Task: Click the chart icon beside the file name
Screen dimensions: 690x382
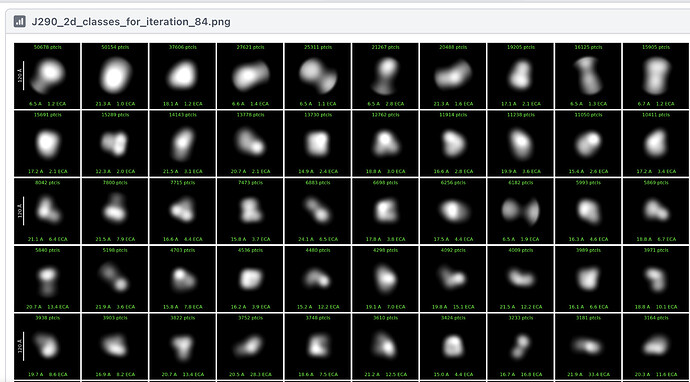Action: 19,22
